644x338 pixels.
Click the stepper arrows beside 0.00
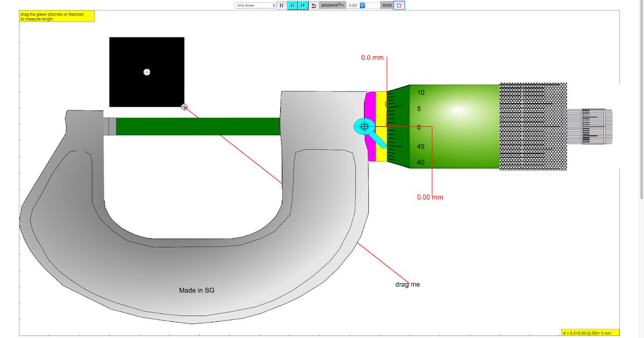point(363,5)
